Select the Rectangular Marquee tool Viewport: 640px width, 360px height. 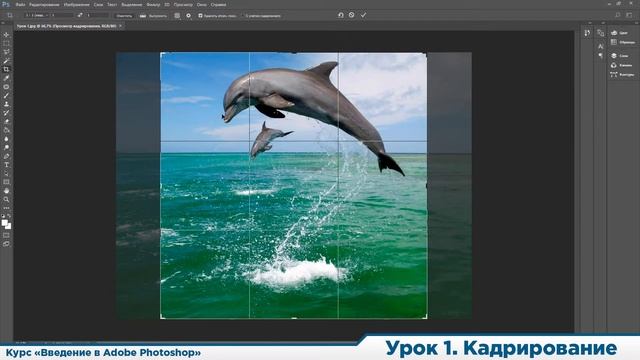6,43
